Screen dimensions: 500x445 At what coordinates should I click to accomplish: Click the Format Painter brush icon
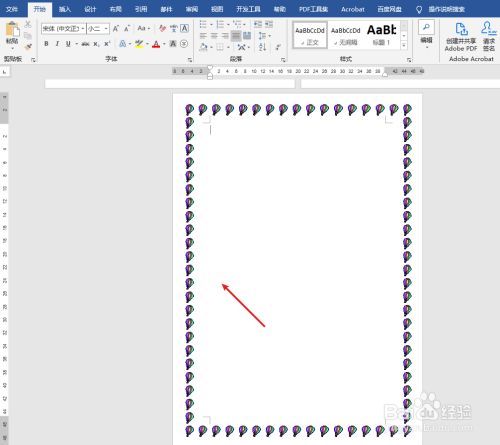tap(28, 47)
